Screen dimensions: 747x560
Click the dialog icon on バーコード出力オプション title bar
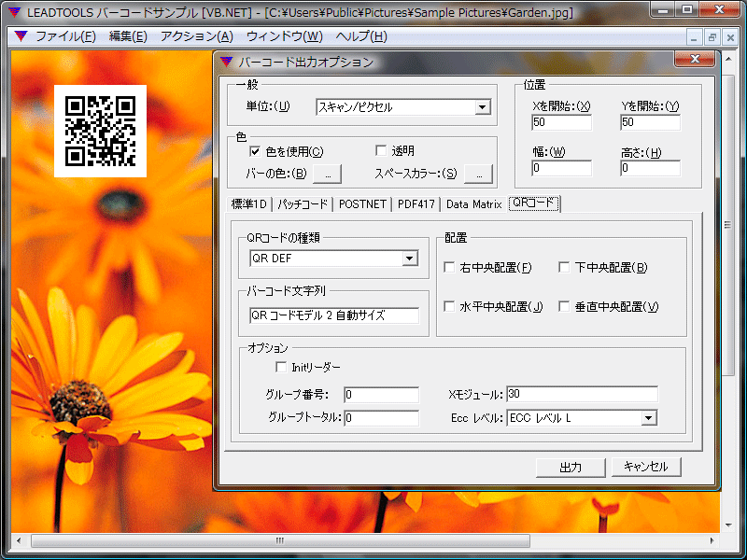tap(225, 61)
